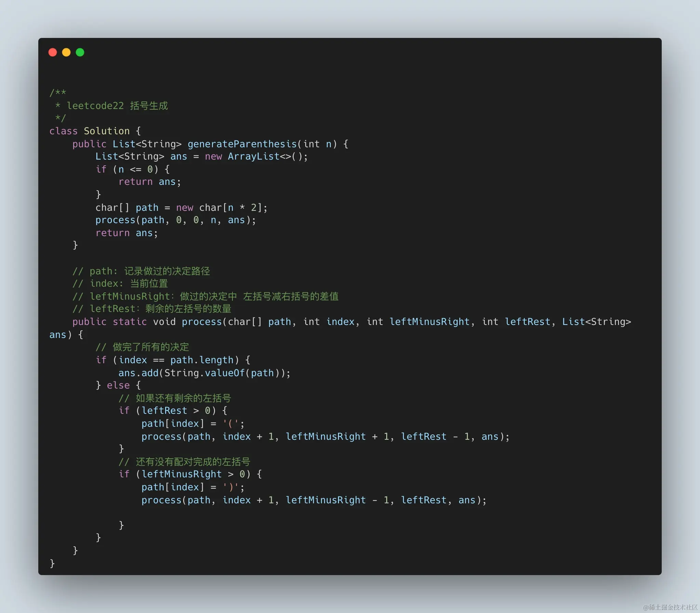Screen dimensions: 700x613
Task: Click the red close window dot
Action: coord(52,52)
